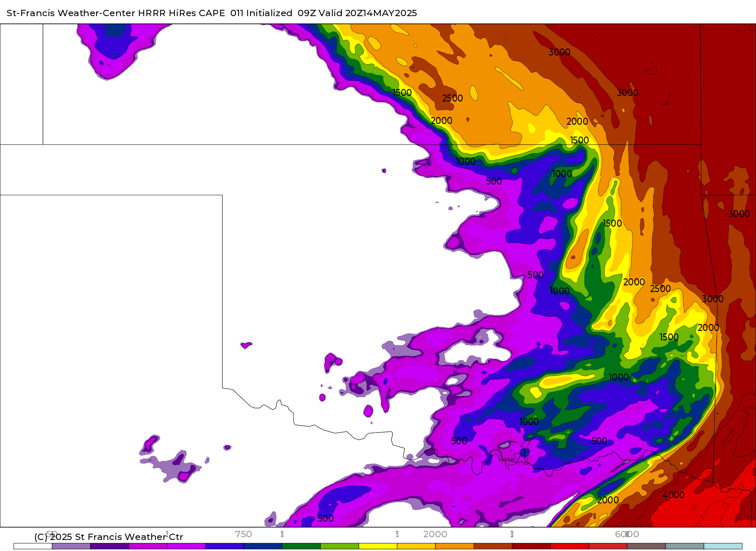Image resolution: width=756 pixels, height=551 pixels.
Task: Pick the pale light-blue legend swatch at scale end
Action: pos(723,546)
